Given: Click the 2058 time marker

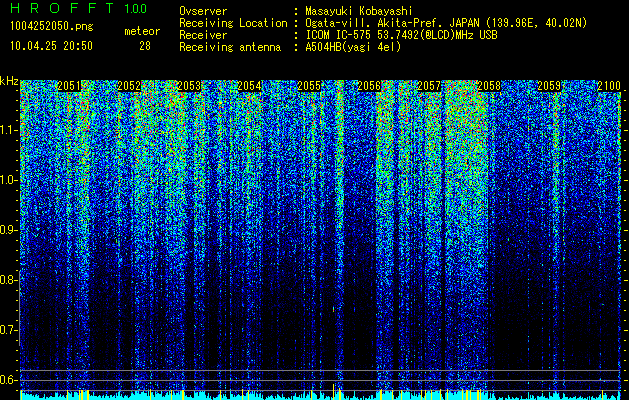Looking at the screenshot, I should click(x=489, y=86).
